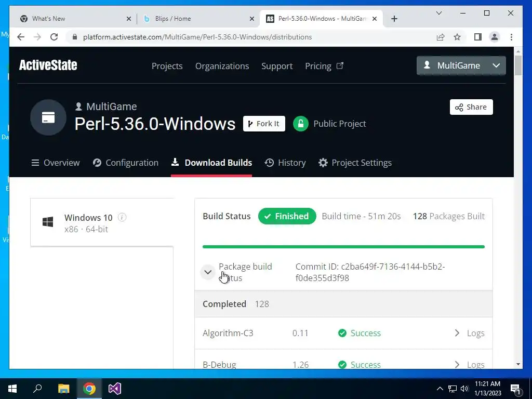
Task: Select the Download Builds tab
Action: coord(211,163)
